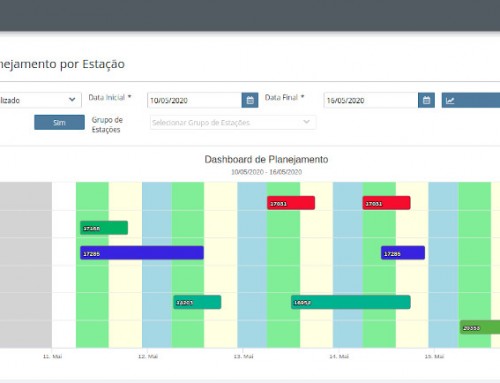Select the red 17031 bar starting 14 Mai
This screenshot has width=500, height=383.
point(387,203)
